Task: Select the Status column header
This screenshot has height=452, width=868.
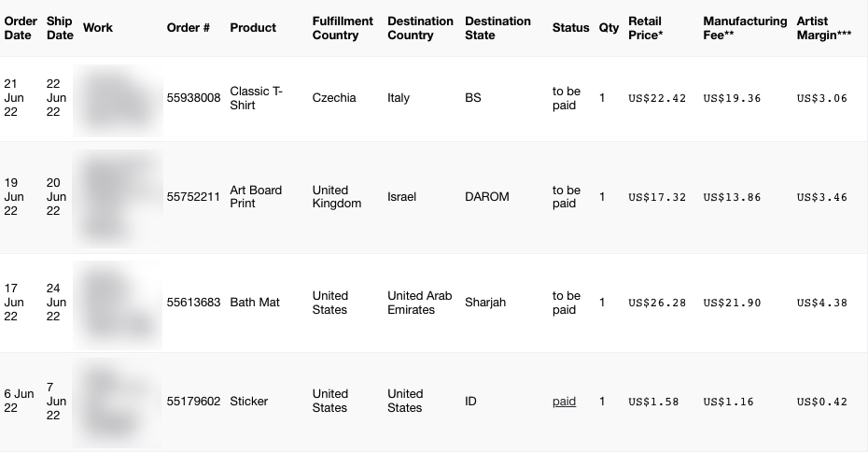Action: tap(570, 28)
